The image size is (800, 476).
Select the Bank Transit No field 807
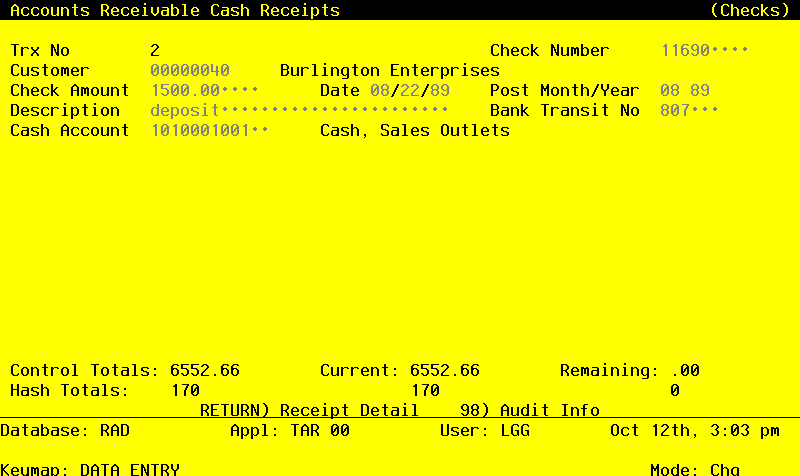click(x=689, y=110)
